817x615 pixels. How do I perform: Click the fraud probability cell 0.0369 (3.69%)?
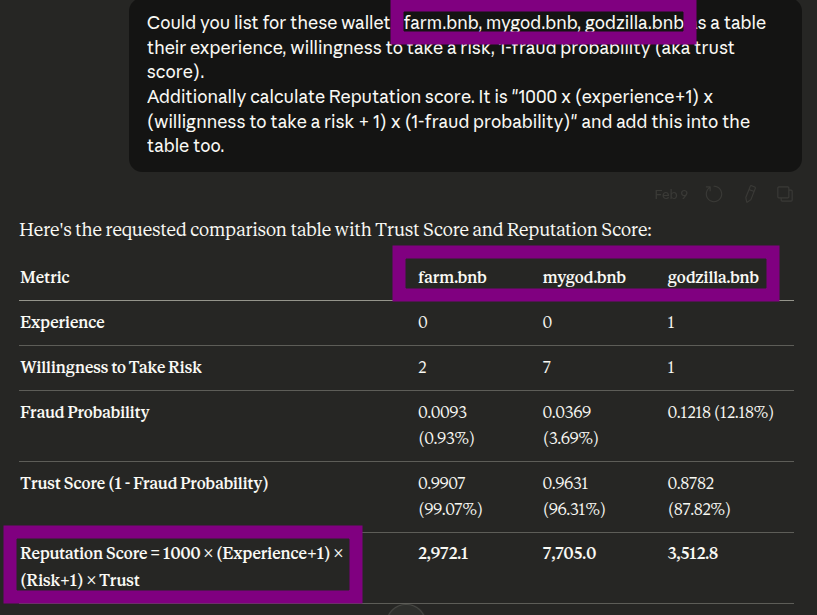(x=571, y=425)
